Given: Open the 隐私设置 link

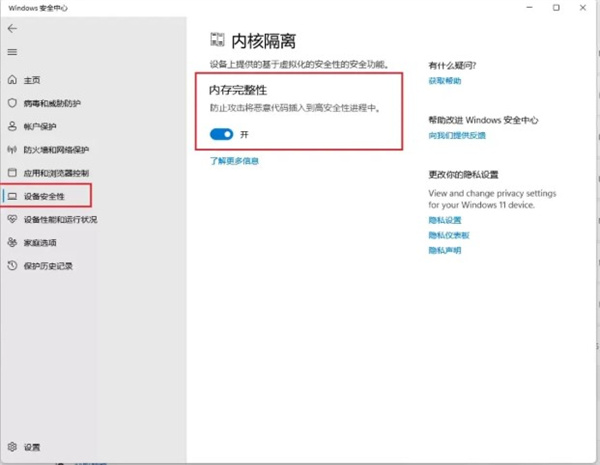Looking at the screenshot, I should (x=445, y=220).
